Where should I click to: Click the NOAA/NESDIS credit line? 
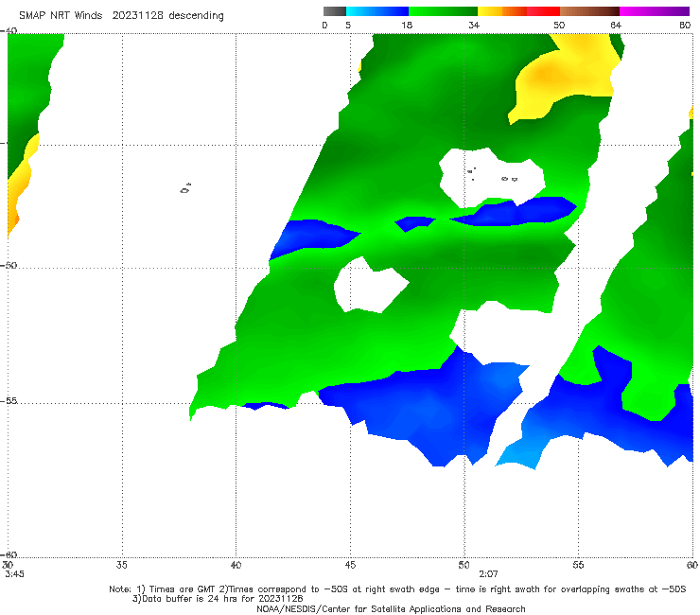[391, 608]
